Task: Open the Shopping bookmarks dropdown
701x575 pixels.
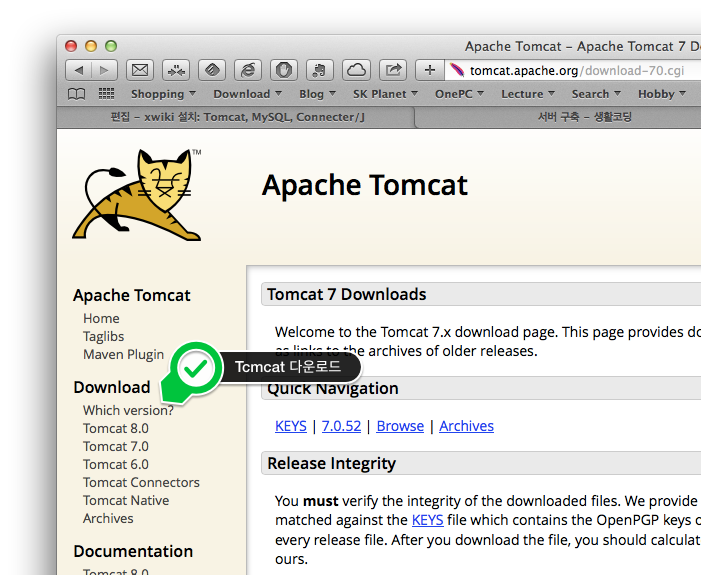Action: [x=163, y=94]
